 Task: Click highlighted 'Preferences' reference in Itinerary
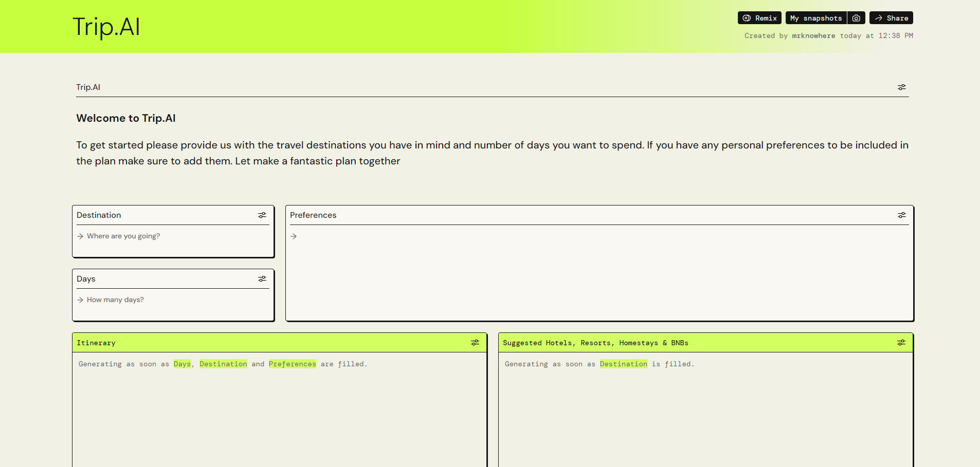(293, 364)
